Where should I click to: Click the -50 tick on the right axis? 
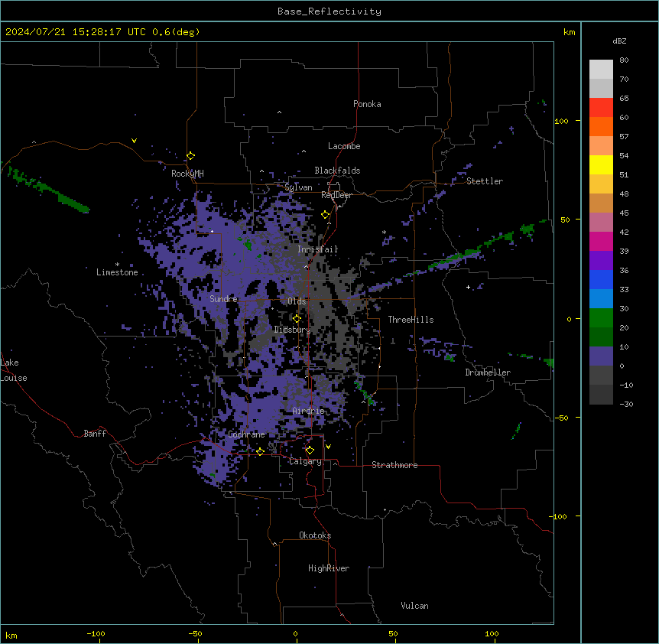pyautogui.click(x=561, y=418)
